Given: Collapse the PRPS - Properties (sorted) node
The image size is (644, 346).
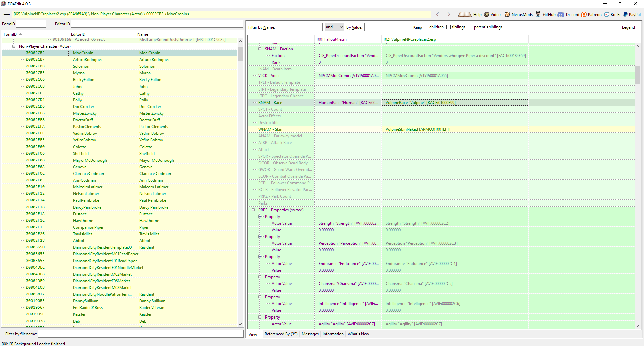Looking at the screenshot, I should (253, 210).
